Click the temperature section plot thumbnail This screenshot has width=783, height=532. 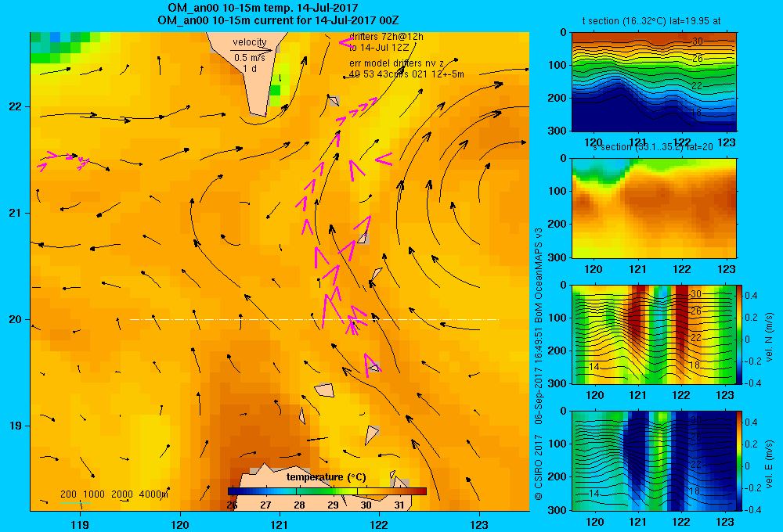click(654, 82)
